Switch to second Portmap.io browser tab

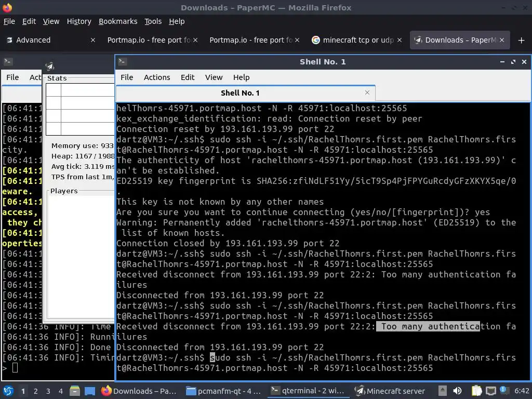(254, 40)
